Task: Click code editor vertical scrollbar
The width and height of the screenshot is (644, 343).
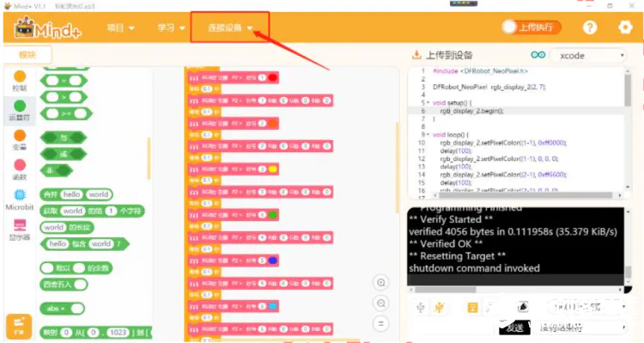Action: 628,90
